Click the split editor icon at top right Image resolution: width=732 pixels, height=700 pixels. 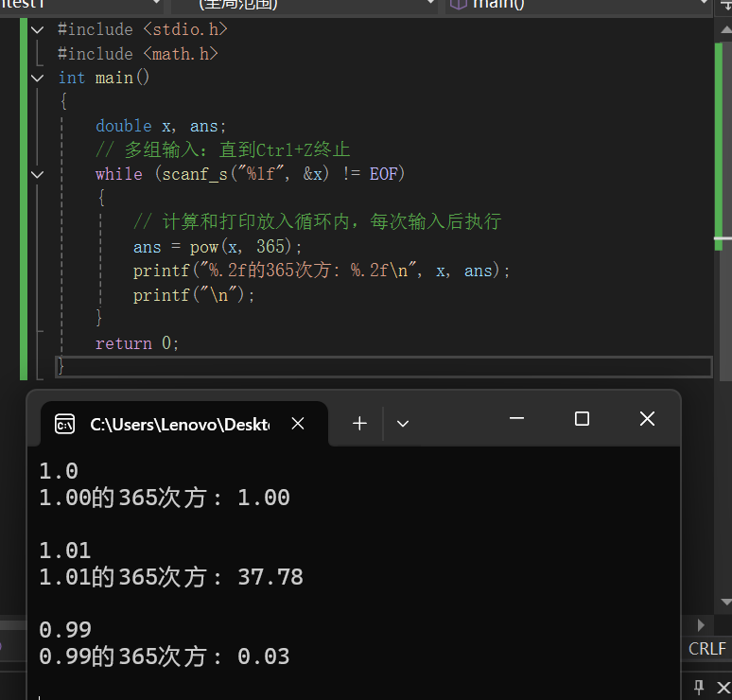tap(725, 5)
